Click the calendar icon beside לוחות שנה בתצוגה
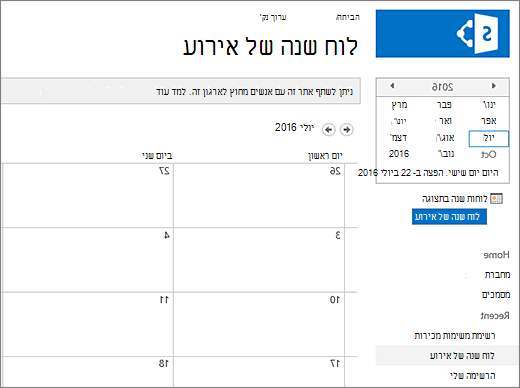 [496, 199]
